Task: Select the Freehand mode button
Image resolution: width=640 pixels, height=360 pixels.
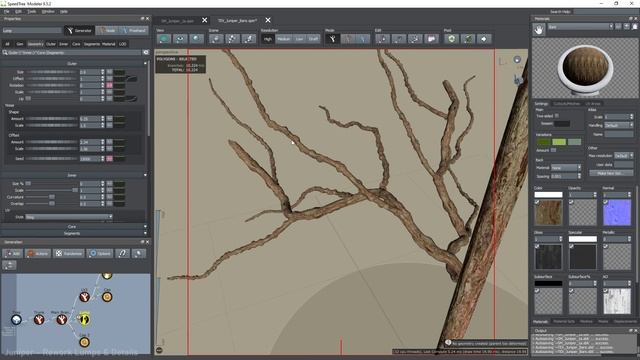Action: coord(133,31)
